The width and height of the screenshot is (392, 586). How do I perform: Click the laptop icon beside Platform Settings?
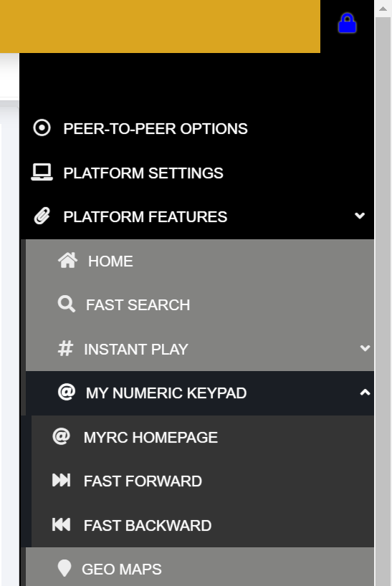click(42, 172)
